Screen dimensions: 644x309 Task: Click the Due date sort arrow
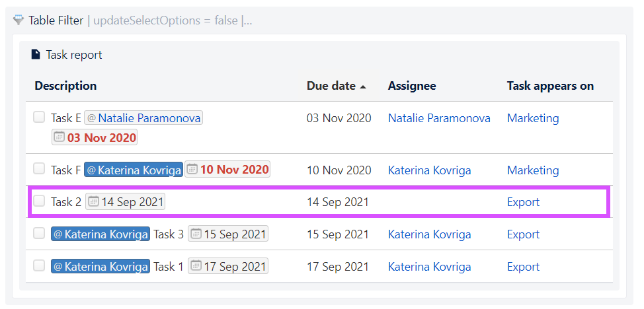(x=362, y=86)
